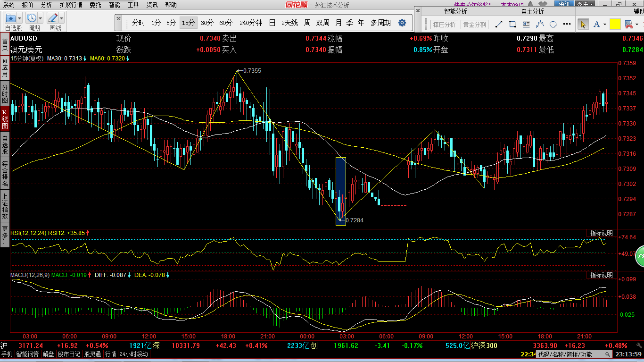The width and height of the screenshot is (644, 362).
Task: Pick the yellow color swatch
Action: 615,24
